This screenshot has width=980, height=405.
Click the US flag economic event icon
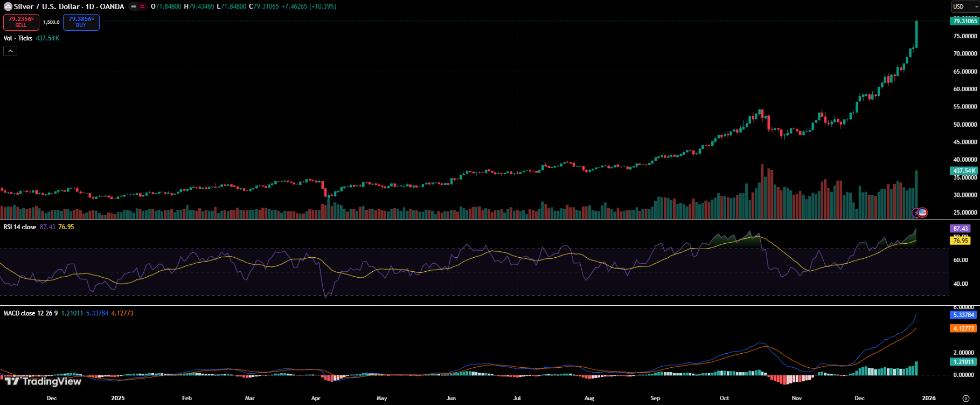922,212
